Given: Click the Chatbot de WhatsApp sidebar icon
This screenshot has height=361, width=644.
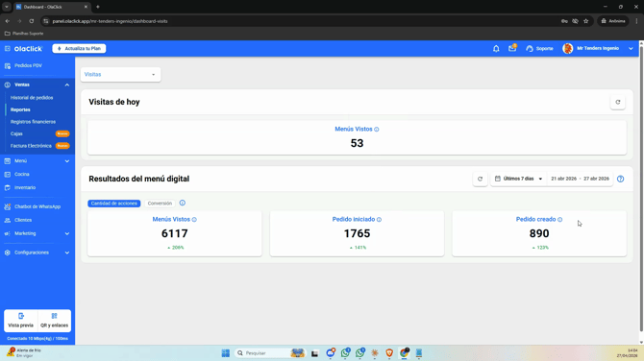Looking at the screenshot, I should click(x=8, y=206).
